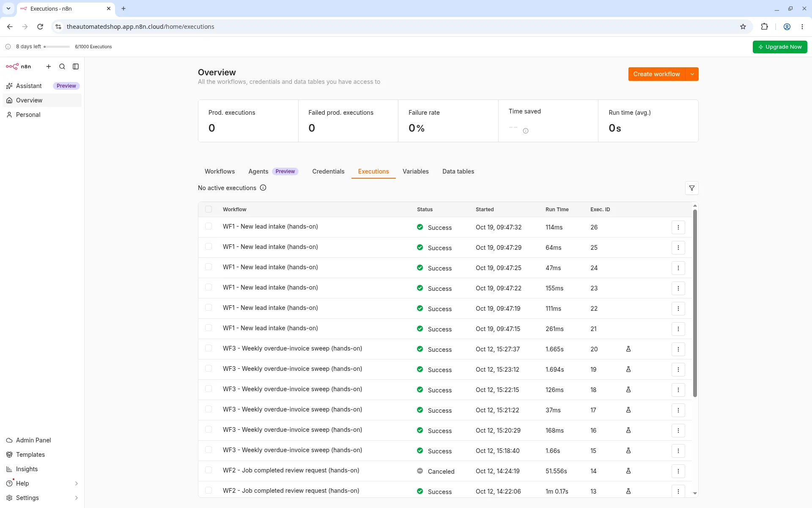
Task: Click the Time saved info icon
Action: (x=526, y=131)
